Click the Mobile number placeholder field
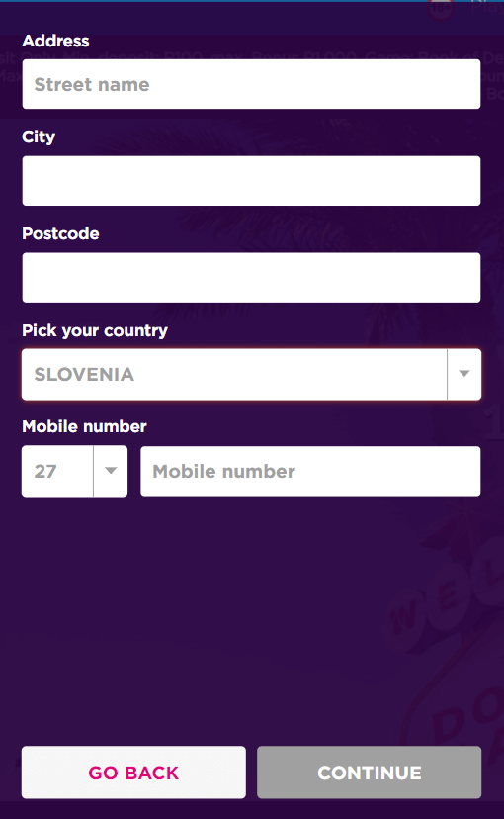Screen dimensions: 504x819 point(310,471)
